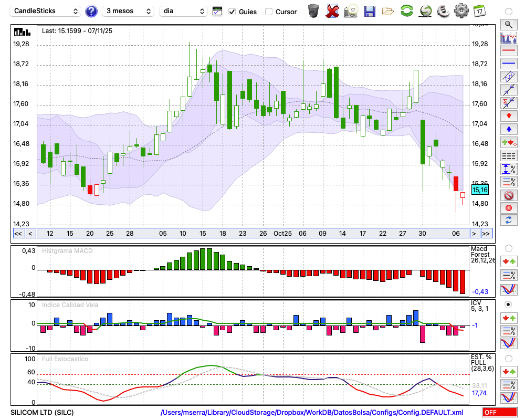
Task: Enable the Cursor checkbox
Action: pos(269,12)
